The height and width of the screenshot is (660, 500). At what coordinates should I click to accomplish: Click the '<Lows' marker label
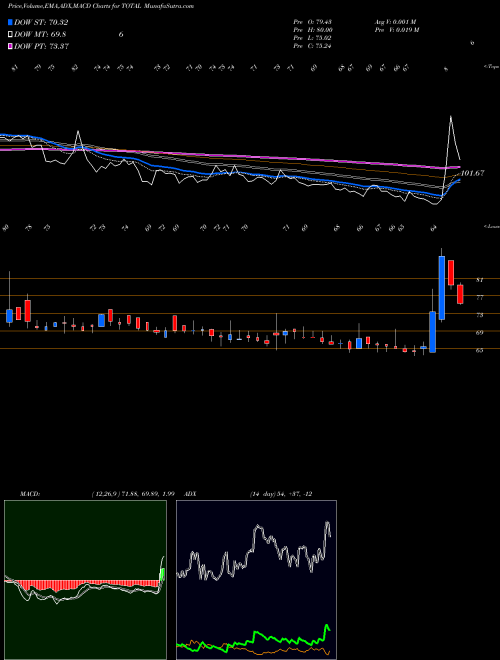pyautogui.click(x=491, y=226)
